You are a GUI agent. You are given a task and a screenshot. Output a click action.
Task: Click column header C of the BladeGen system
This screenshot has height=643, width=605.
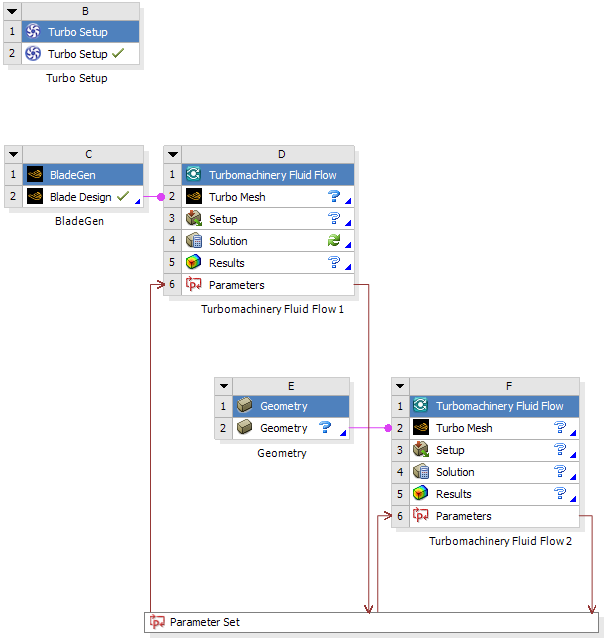[x=83, y=154]
